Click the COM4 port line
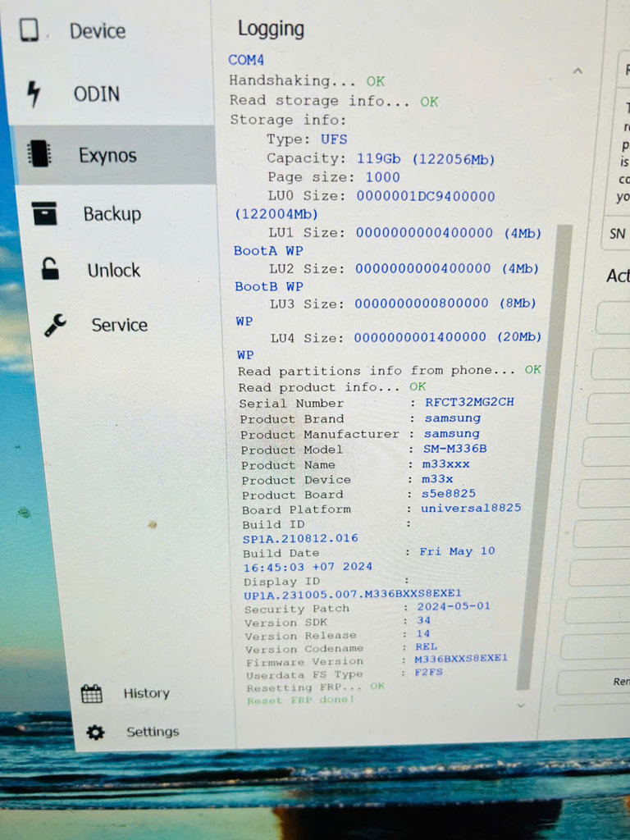This screenshot has width=630, height=840. tap(246, 60)
